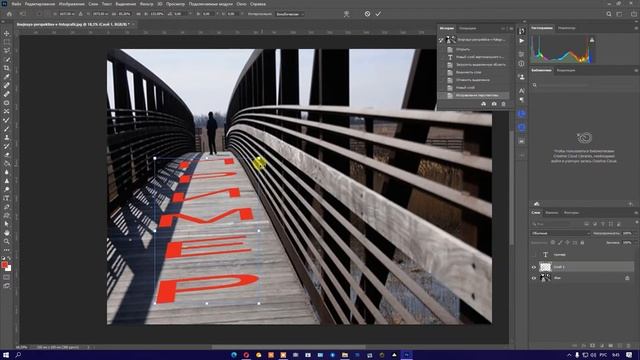Viewport: 640px width, 360px height.
Task: Open File Explorer from the taskbar
Action: click(345, 355)
